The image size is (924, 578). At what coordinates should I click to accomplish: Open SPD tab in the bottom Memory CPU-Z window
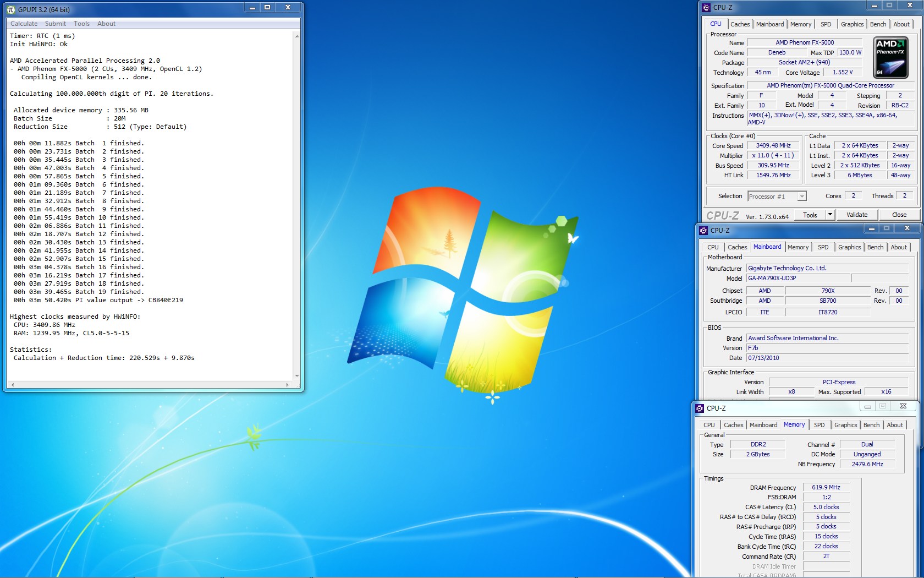tap(820, 425)
